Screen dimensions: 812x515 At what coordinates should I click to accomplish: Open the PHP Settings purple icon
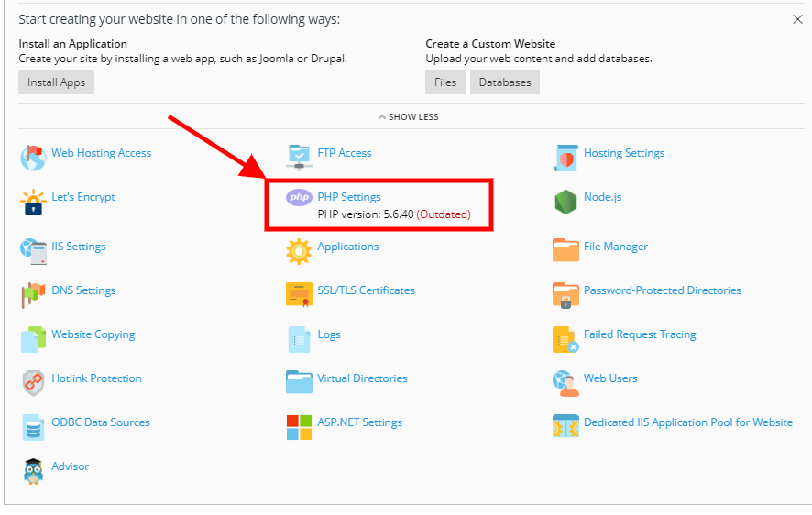tap(299, 197)
